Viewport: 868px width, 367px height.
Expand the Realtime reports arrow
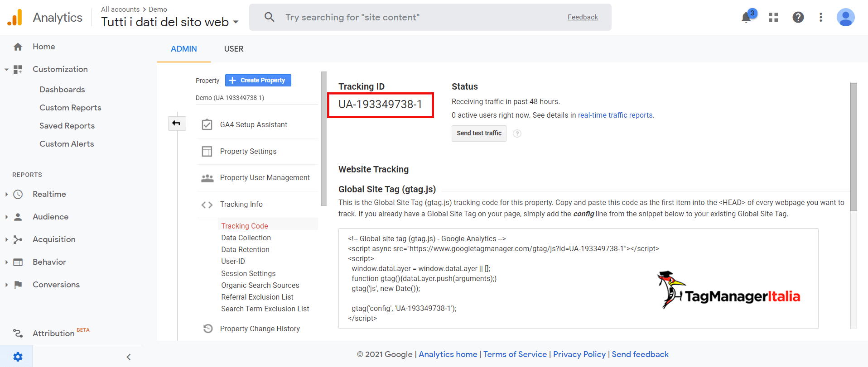coord(6,194)
